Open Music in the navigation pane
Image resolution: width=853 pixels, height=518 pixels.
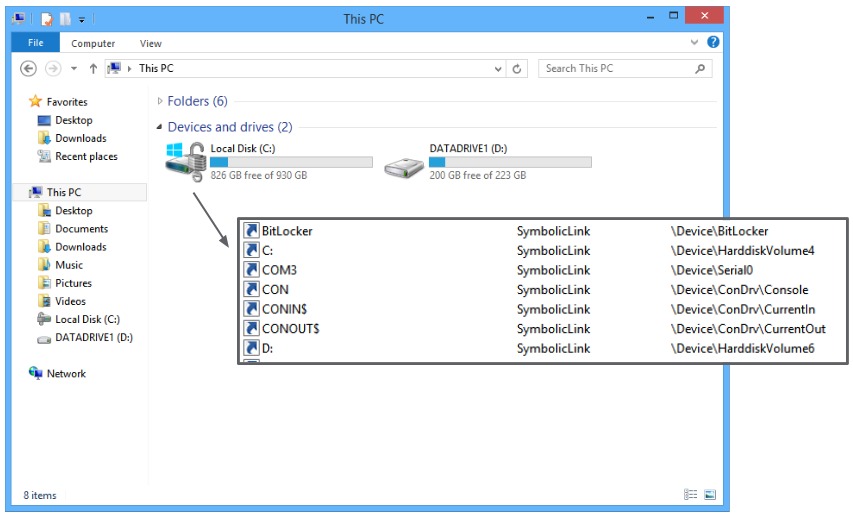pyautogui.click(x=69, y=265)
